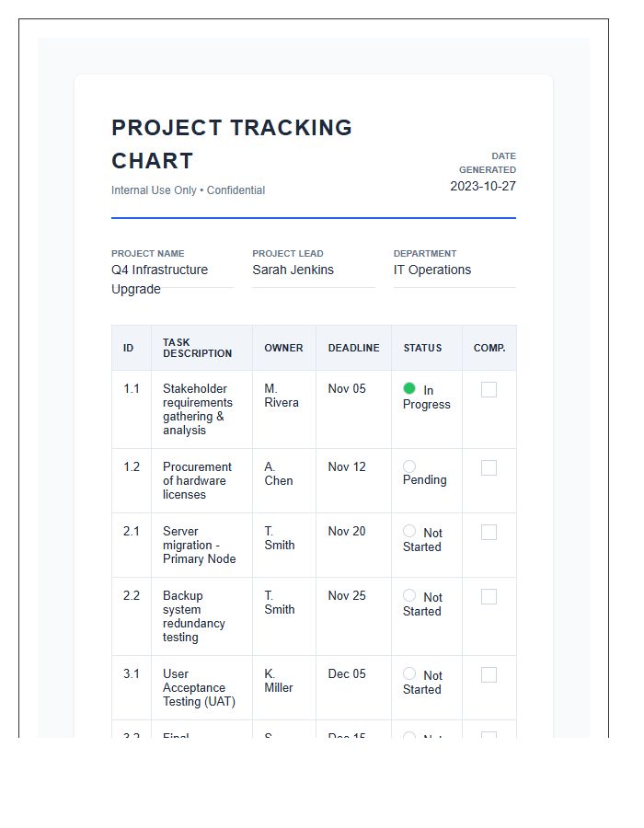
Task: Mark task 1.1 completion checkbox
Action: pos(488,389)
